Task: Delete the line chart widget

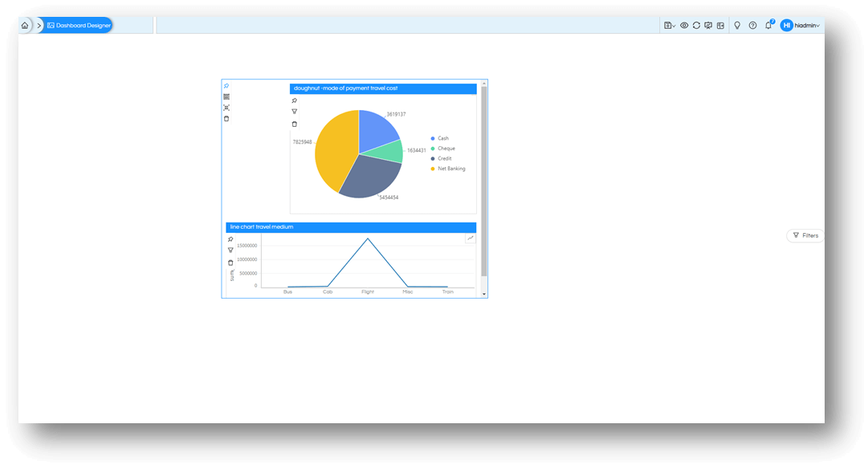Action: (x=230, y=263)
